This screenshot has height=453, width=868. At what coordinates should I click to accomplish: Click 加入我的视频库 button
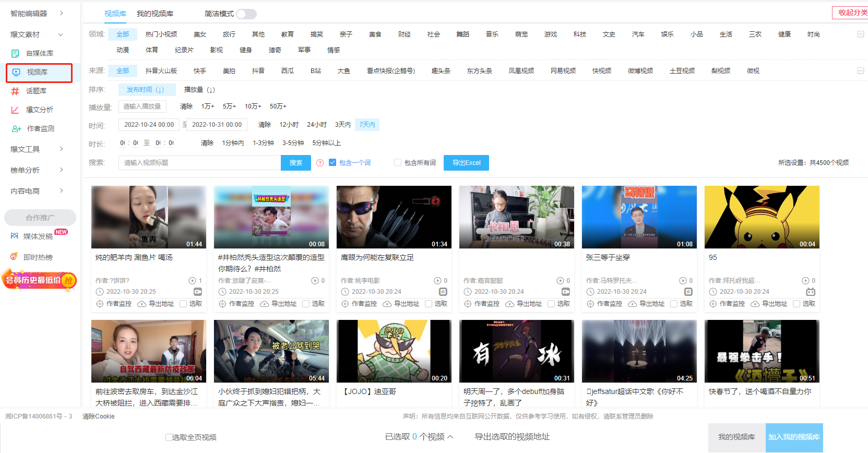794,437
